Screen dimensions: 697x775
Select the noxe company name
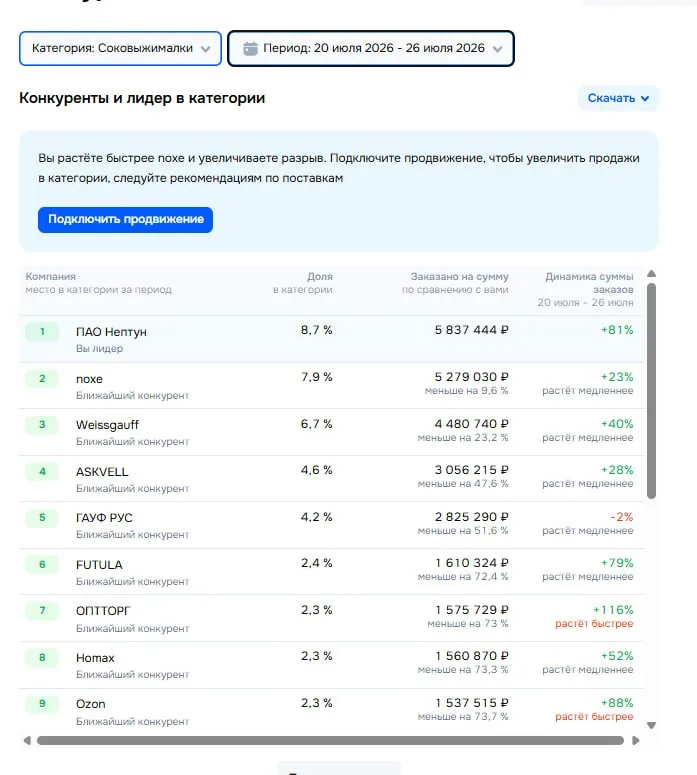(x=89, y=379)
